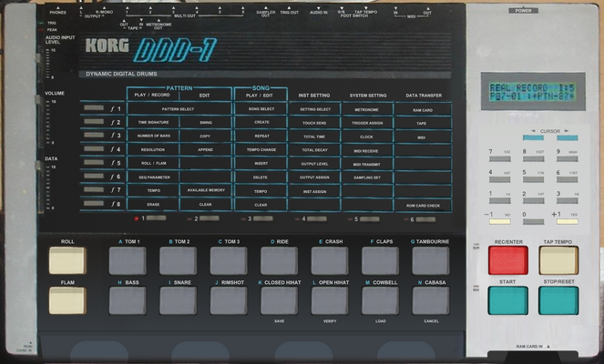Click the AVAILABLE MEMORY matrix cell
Viewport: 604px width, 364px height.
coord(206,190)
